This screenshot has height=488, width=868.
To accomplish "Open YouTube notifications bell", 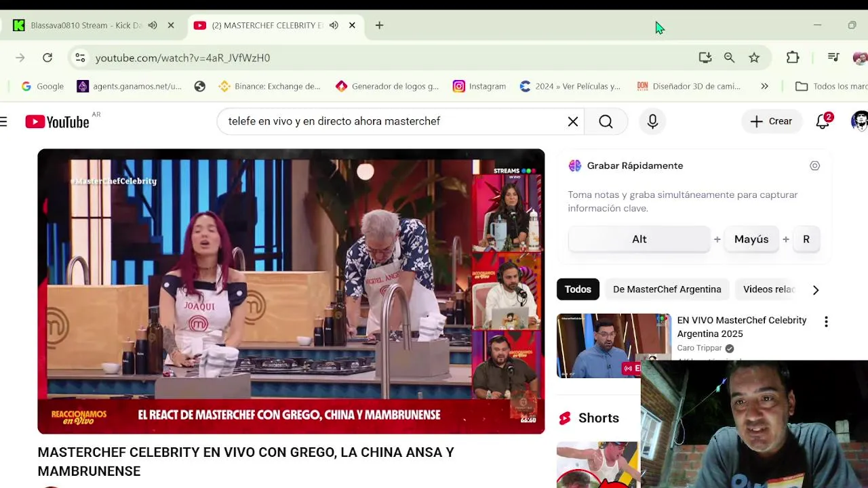I will tap(823, 121).
